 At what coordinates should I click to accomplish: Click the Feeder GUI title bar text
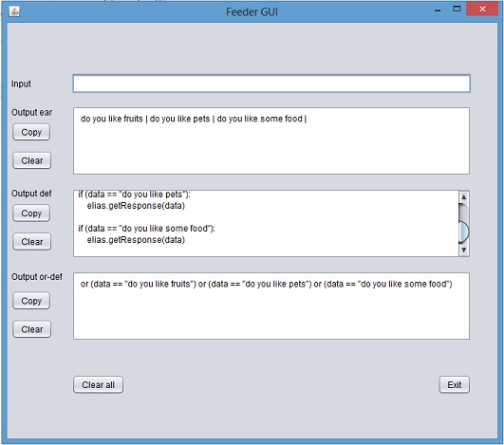coord(252,12)
